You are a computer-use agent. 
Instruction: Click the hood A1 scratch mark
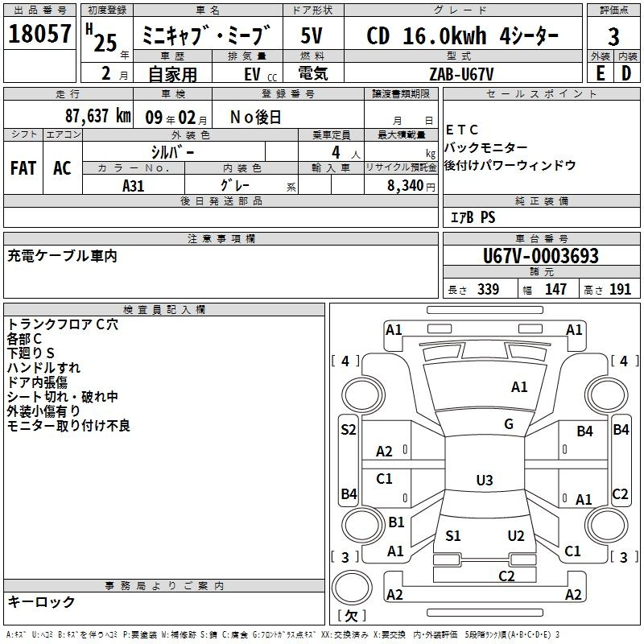tap(519, 387)
